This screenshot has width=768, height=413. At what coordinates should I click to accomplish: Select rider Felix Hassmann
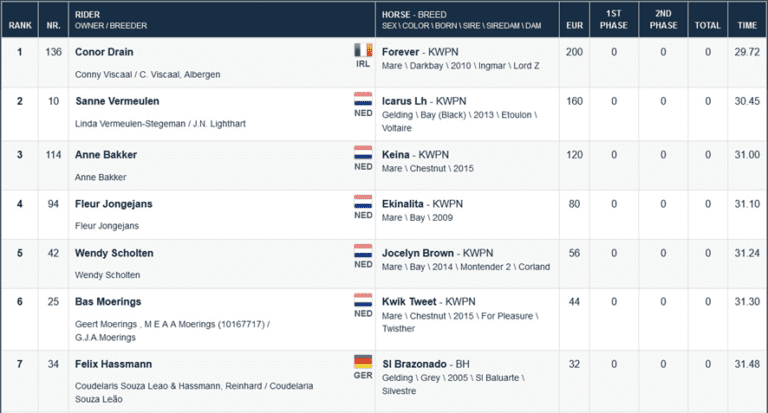click(113, 364)
